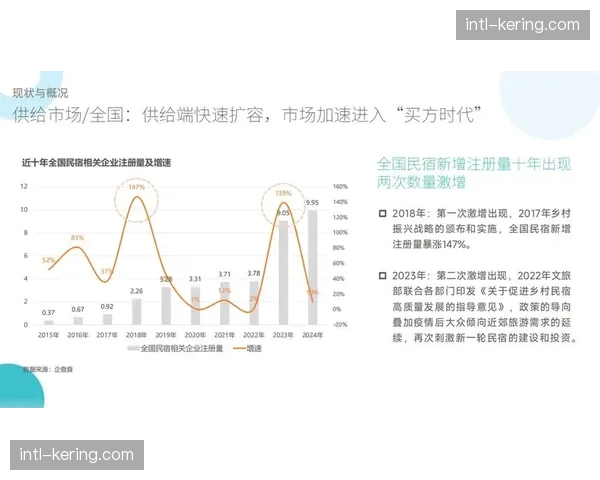Click the '0.67' bar value label
This screenshot has height=480, width=600.
(x=78, y=309)
